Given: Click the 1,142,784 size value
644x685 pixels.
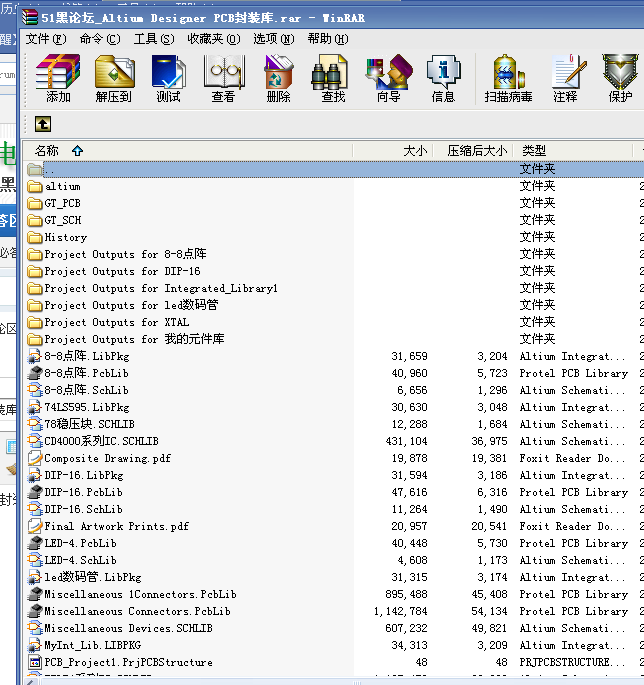Looking at the screenshot, I should 401,612.
